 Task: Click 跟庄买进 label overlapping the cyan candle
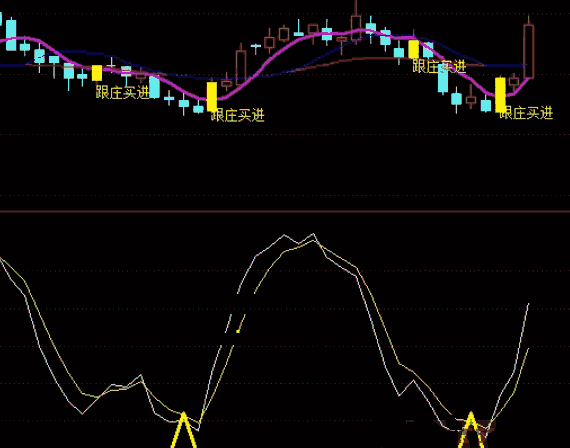439,67
